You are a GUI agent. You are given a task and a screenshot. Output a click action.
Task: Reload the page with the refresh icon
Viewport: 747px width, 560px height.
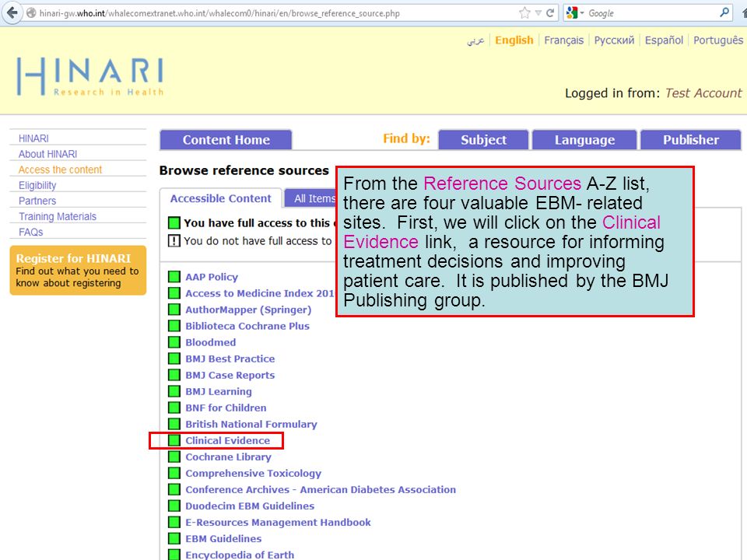click(x=550, y=13)
